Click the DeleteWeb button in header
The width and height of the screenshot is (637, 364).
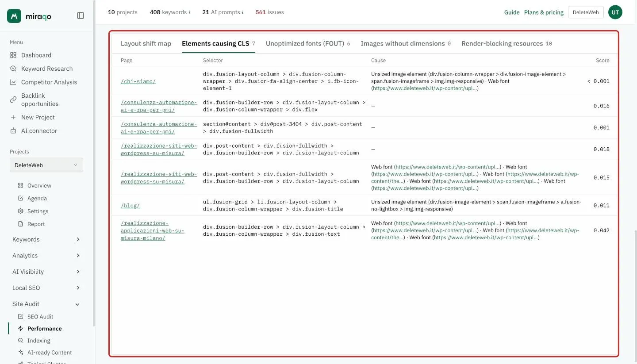pos(586,12)
